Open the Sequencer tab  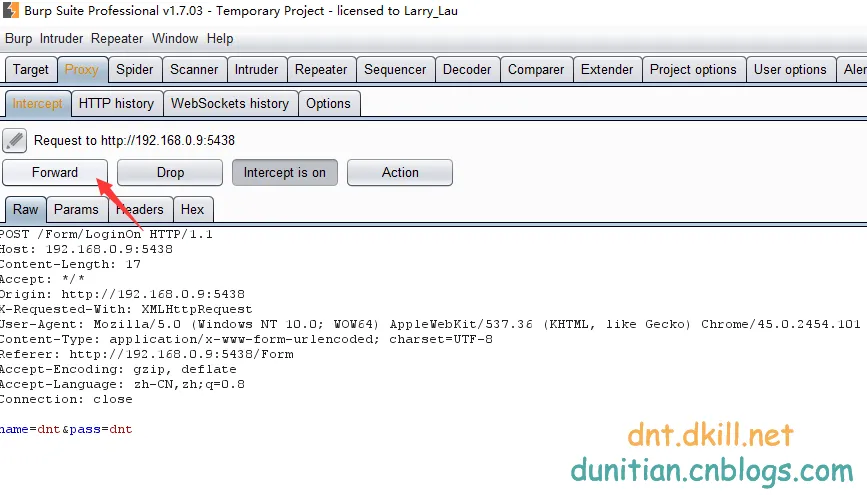395,70
